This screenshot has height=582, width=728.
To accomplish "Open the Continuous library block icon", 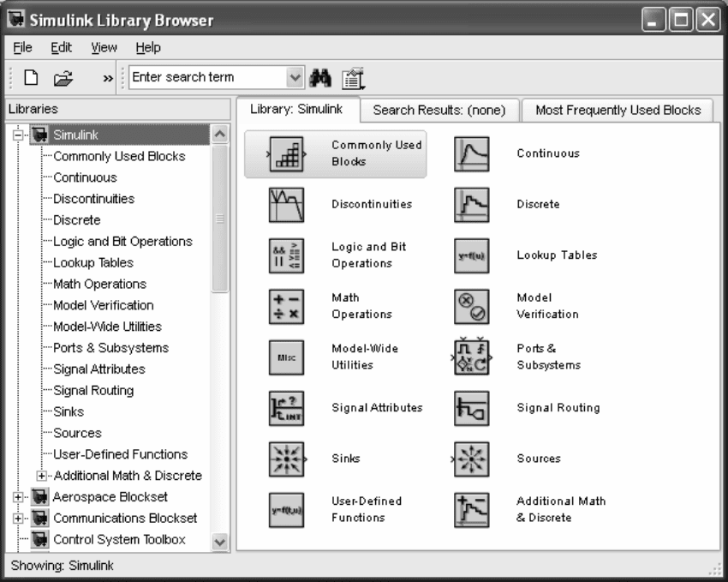I will pyautogui.click(x=471, y=153).
